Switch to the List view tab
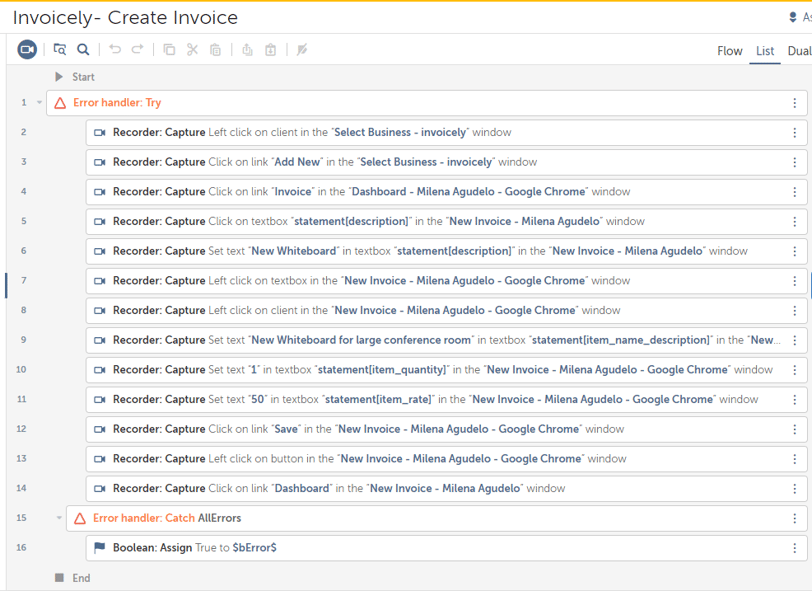The image size is (812, 591). point(765,51)
